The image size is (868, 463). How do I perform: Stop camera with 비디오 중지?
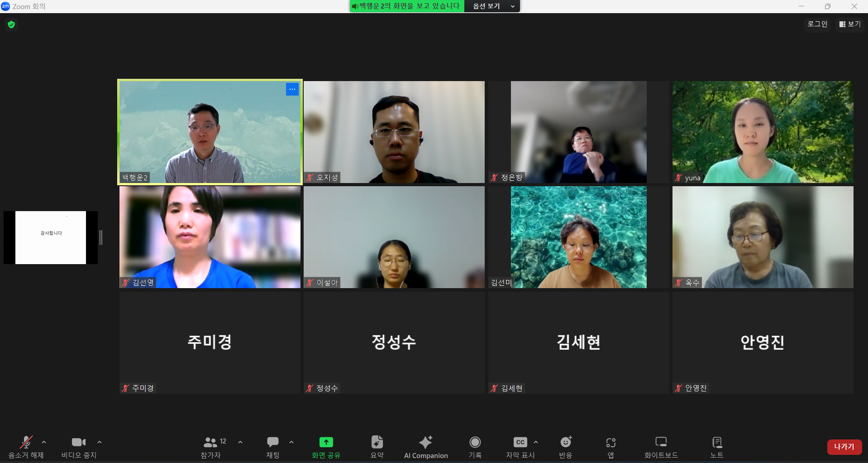[79, 447]
